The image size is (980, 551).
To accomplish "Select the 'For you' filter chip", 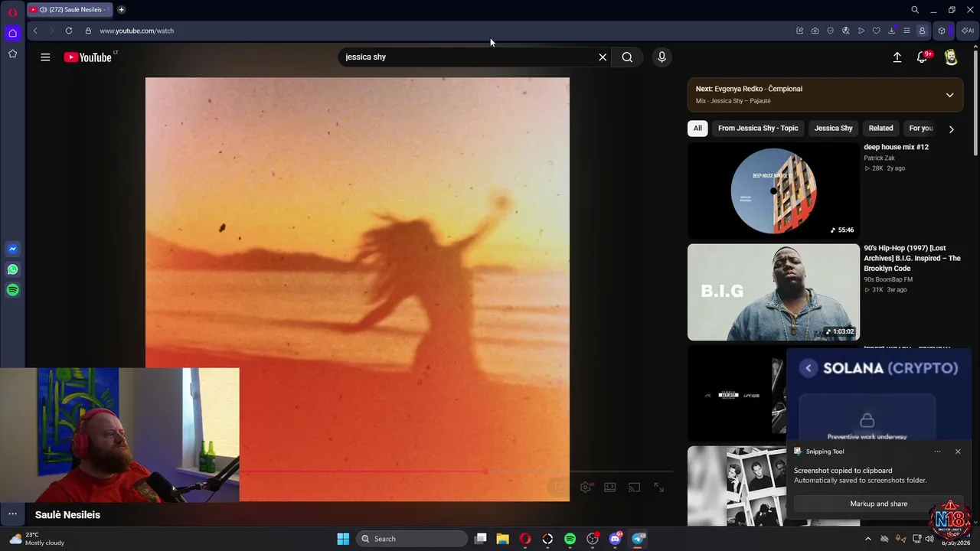I will point(920,129).
